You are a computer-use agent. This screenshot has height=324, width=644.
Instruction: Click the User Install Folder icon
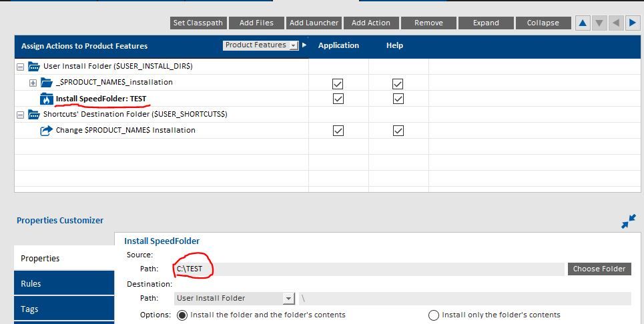tap(33, 67)
